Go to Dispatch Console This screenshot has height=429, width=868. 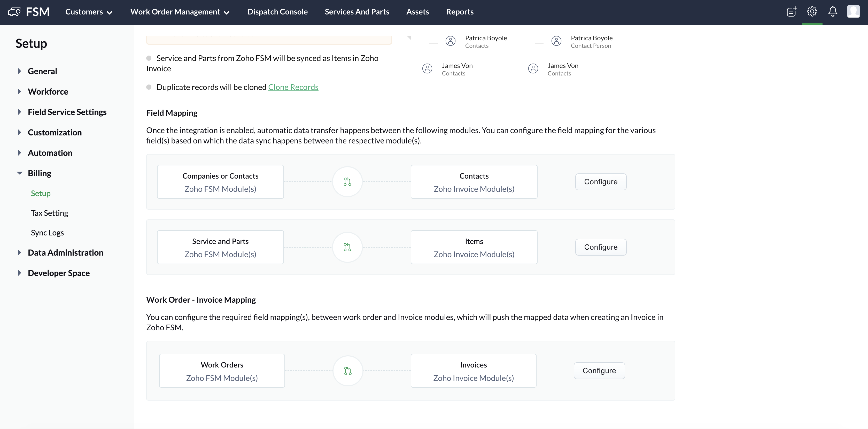tap(277, 12)
